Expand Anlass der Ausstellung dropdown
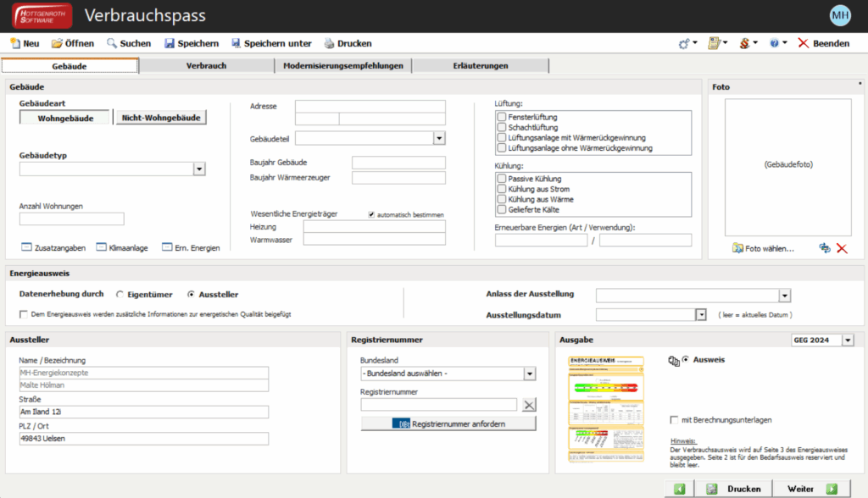The width and height of the screenshot is (868, 498). pos(784,295)
